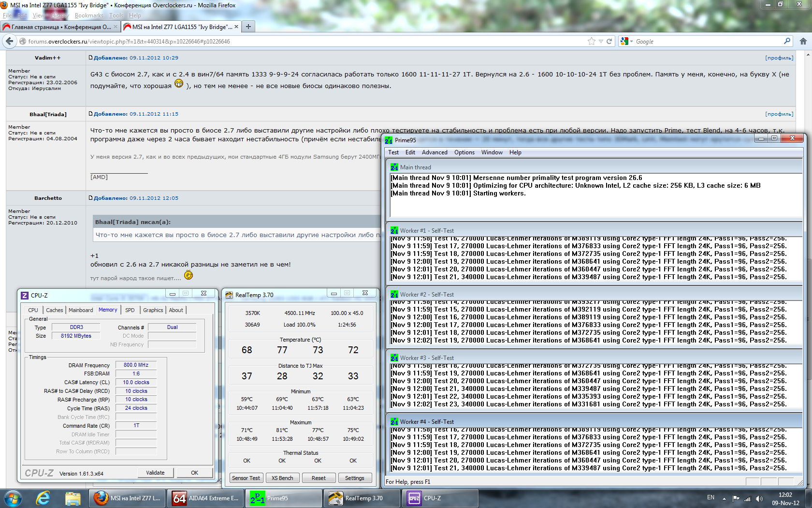812x508 pixels.
Task: Open the Advanced menu in Prime95
Action: 434,152
